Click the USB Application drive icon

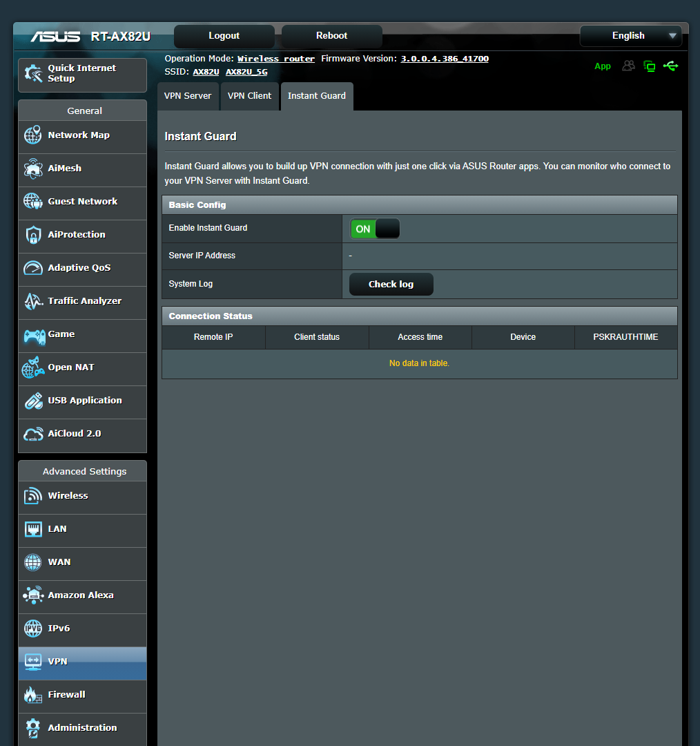[x=33, y=401]
